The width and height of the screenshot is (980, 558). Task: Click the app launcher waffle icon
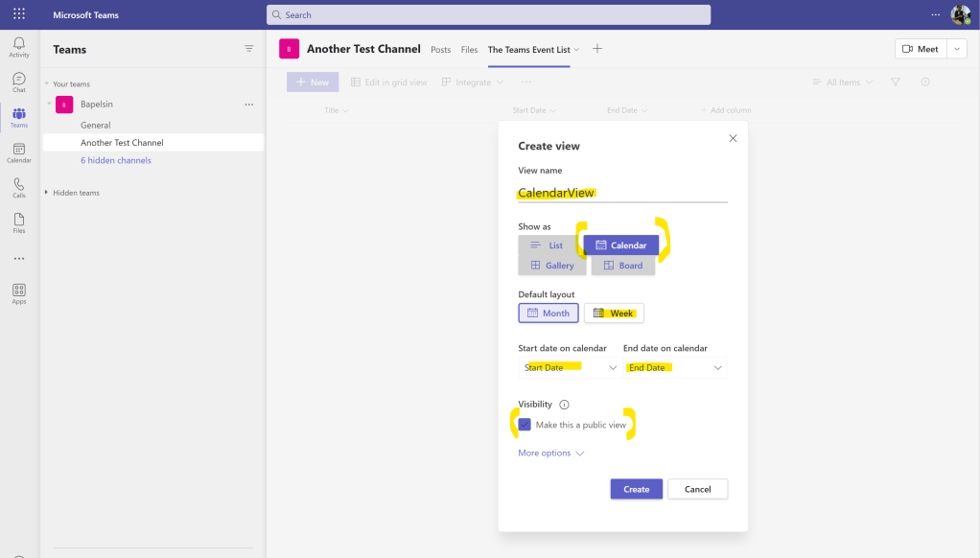click(x=19, y=14)
